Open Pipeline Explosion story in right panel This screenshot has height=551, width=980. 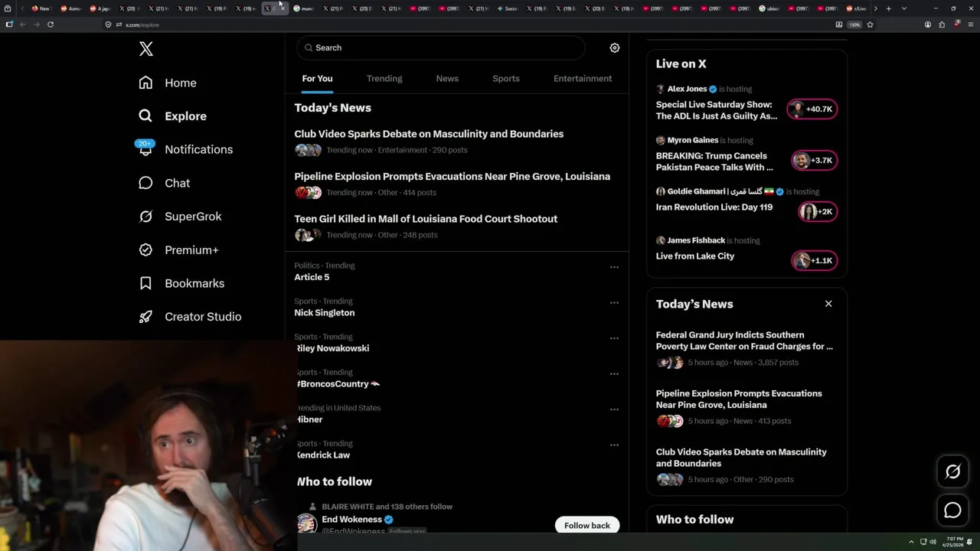click(x=739, y=399)
